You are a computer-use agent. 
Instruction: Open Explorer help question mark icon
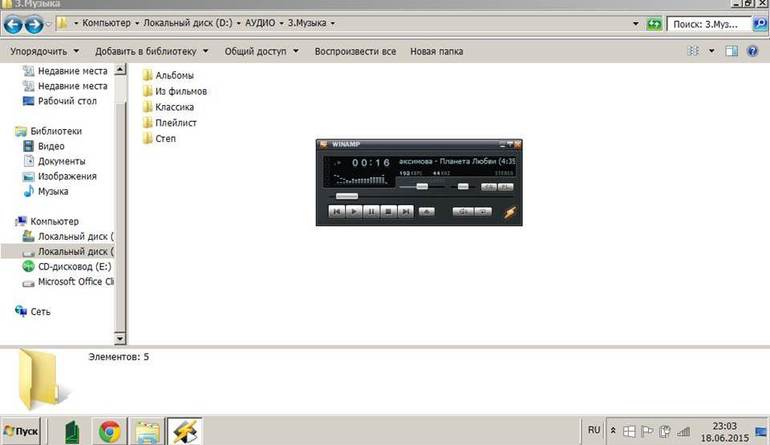[x=752, y=51]
